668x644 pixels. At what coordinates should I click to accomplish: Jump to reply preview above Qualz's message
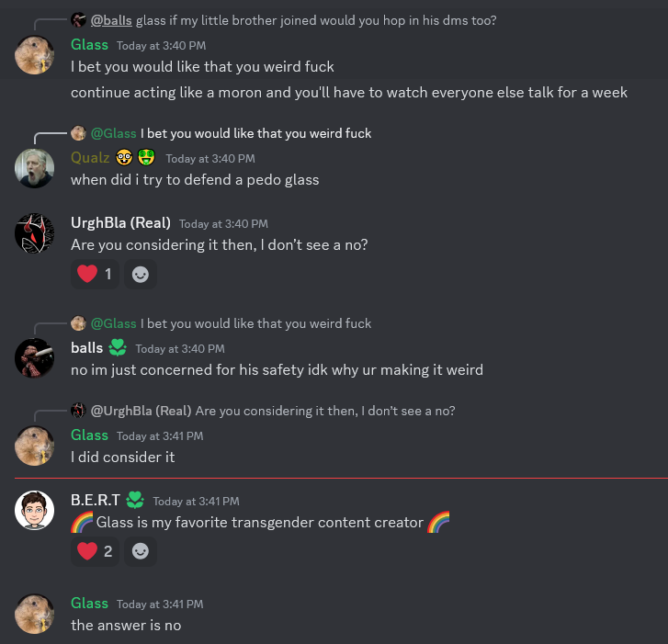221,133
